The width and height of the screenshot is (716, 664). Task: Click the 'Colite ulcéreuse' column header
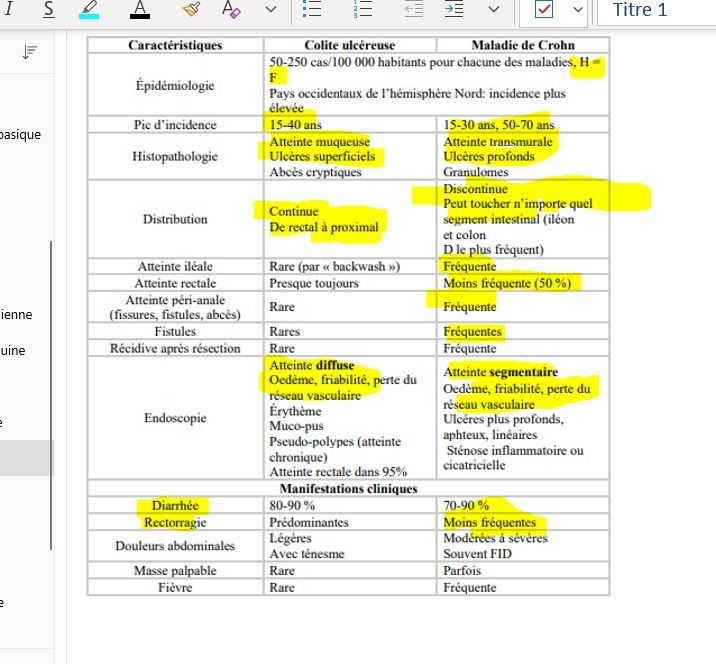[350, 45]
